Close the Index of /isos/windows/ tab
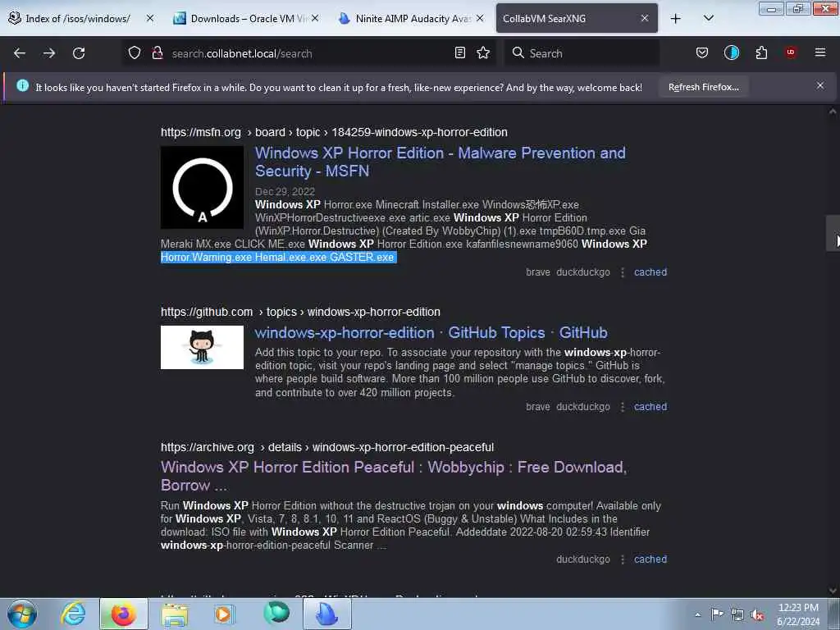Image resolution: width=840 pixels, height=630 pixels. [150, 18]
